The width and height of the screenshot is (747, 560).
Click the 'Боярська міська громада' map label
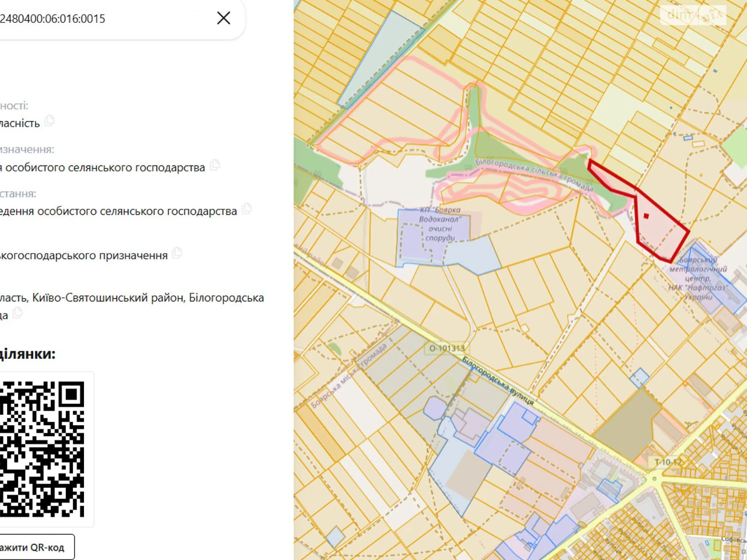[x=348, y=376]
